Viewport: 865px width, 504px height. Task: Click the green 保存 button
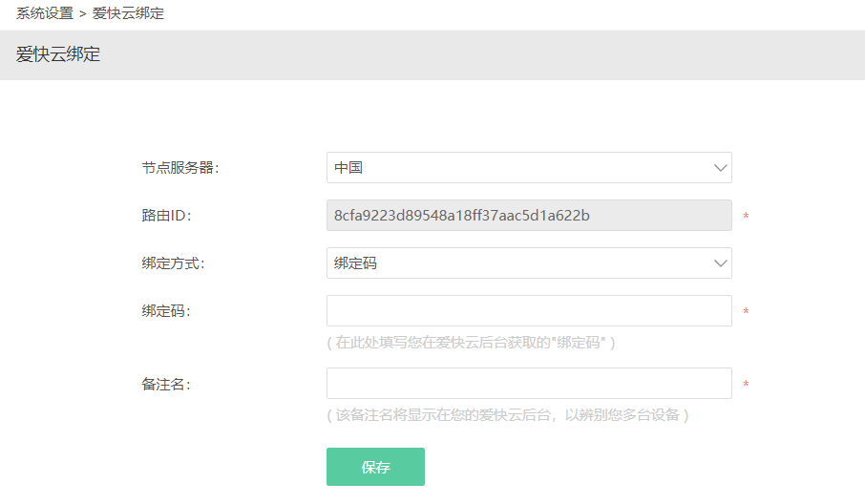click(x=375, y=467)
